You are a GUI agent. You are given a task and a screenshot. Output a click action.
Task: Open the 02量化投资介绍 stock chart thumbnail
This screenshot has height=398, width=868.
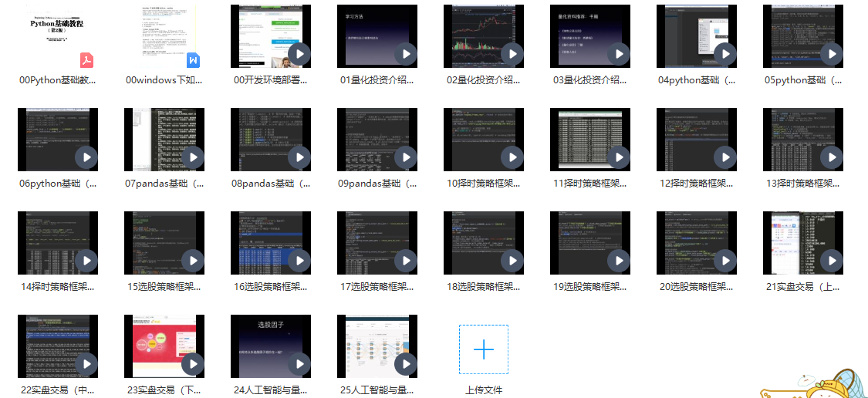click(484, 36)
